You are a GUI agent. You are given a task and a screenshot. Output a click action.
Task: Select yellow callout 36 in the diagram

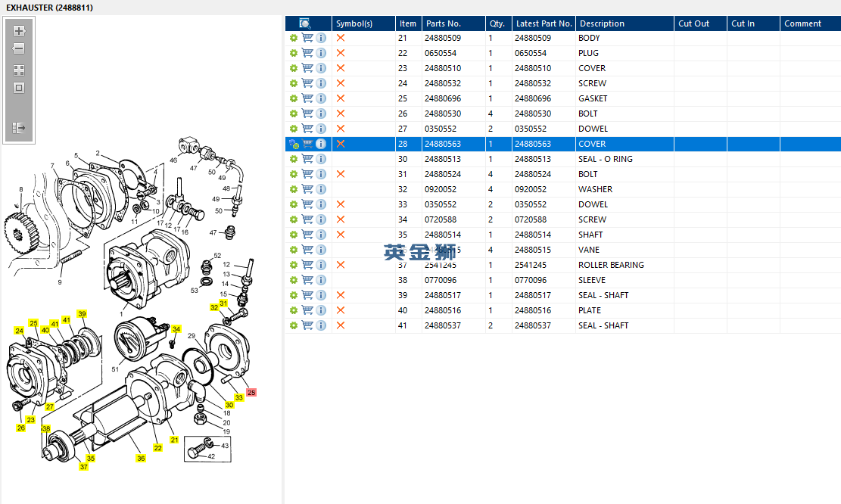[x=141, y=458]
